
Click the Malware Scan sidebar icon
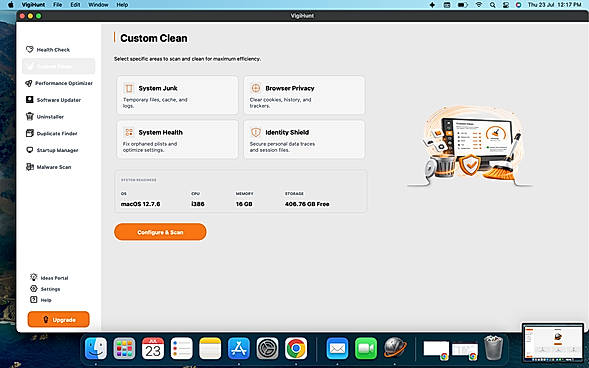(x=30, y=167)
